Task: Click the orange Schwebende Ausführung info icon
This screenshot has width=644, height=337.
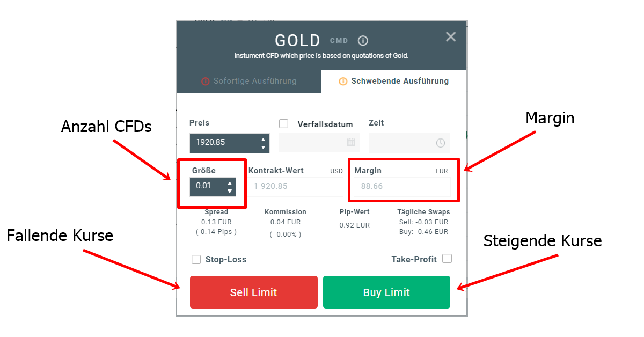Action: coord(343,82)
